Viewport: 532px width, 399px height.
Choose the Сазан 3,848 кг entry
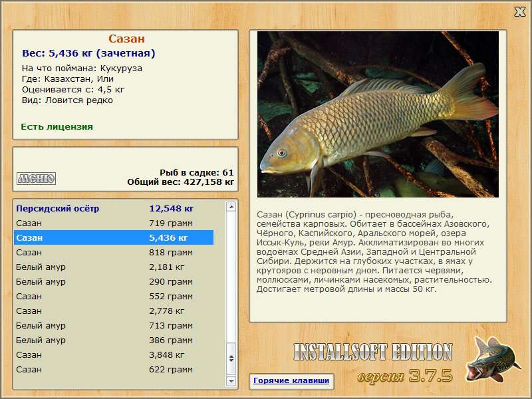[114, 354]
